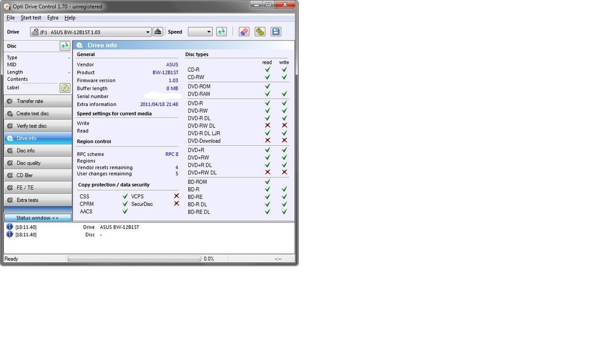Eject the disc using the eject icon

[x=158, y=32]
